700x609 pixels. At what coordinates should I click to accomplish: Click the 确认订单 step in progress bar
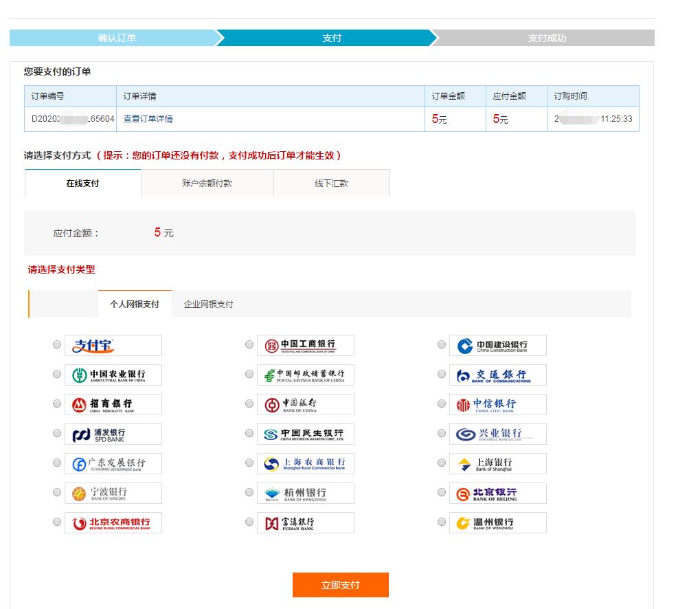(117, 38)
